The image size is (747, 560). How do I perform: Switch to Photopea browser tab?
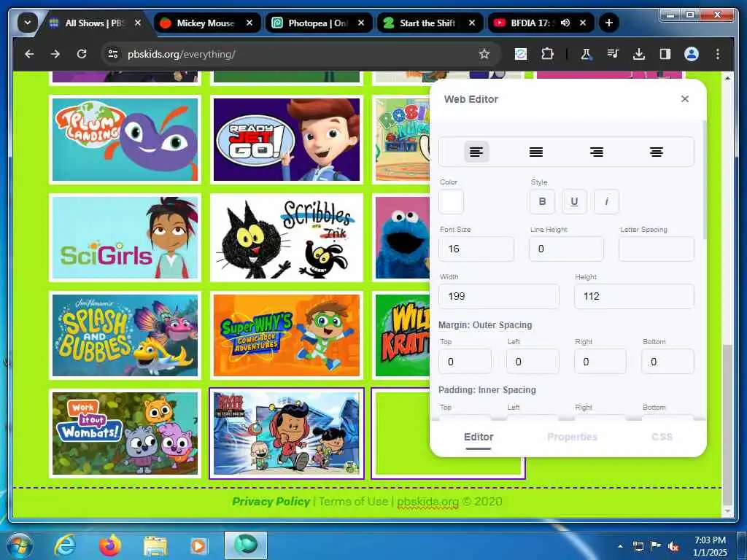point(318,23)
